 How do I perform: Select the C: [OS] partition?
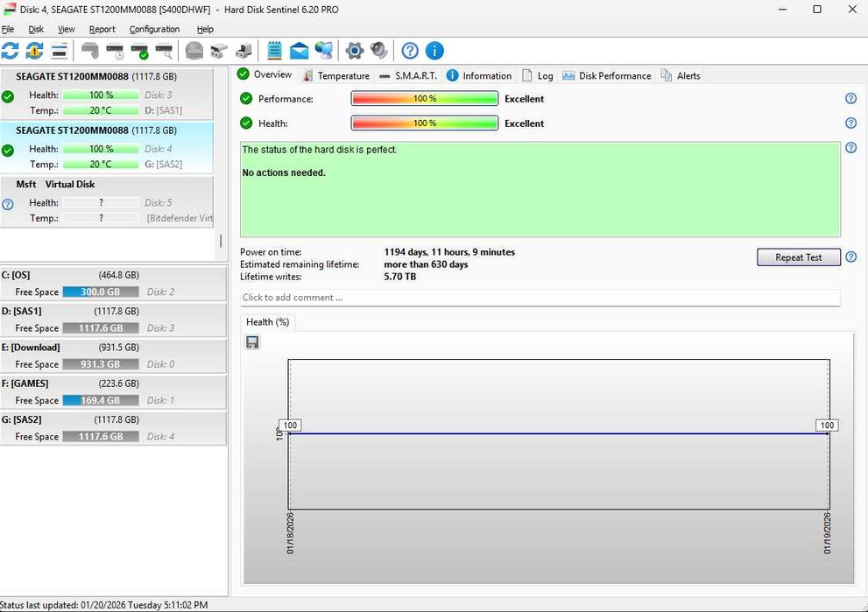coord(113,284)
